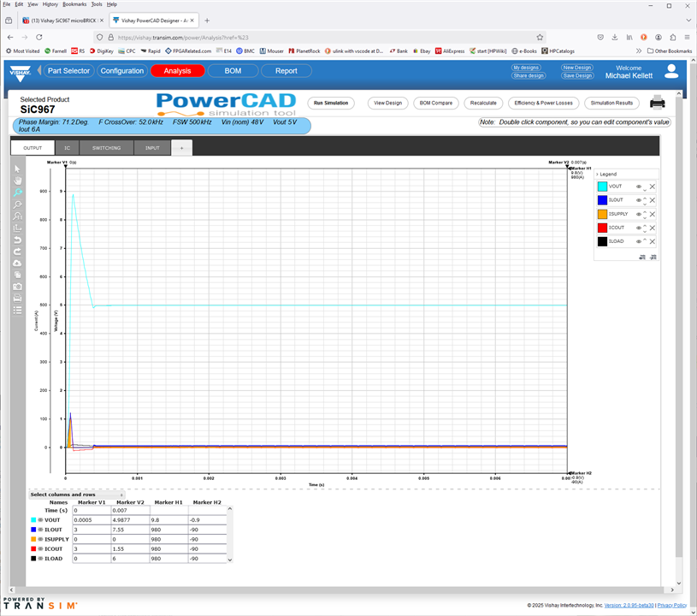
Task: Click the VOUT cyan color swatch in legend
Action: (x=602, y=187)
